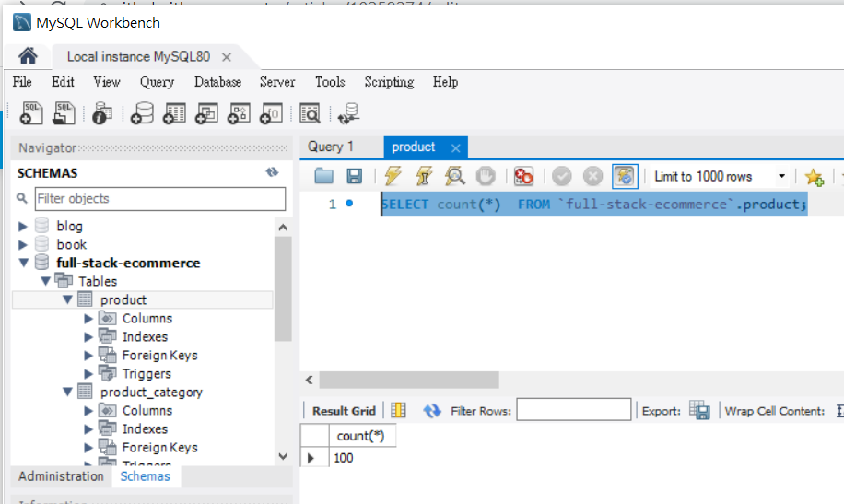Screen dimensions: 844x504
Task: Select the product table in tree
Action: click(123, 299)
